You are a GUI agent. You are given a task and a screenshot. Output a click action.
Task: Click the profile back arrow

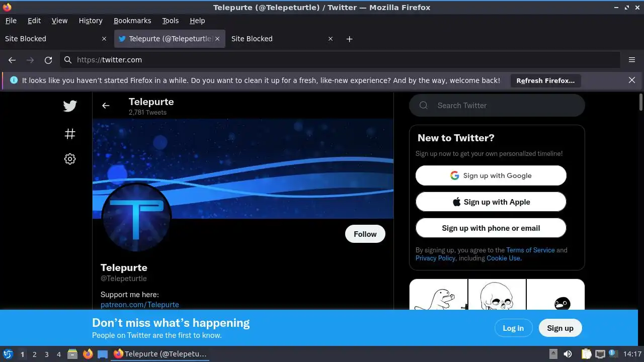(106, 106)
